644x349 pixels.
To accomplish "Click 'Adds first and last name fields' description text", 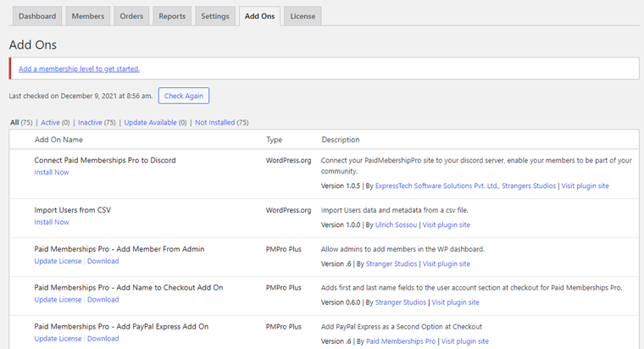I will (471, 287).
